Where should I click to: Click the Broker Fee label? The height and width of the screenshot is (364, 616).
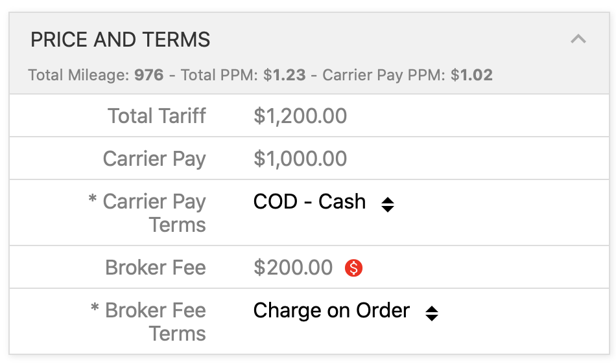(x=156, y=268)
